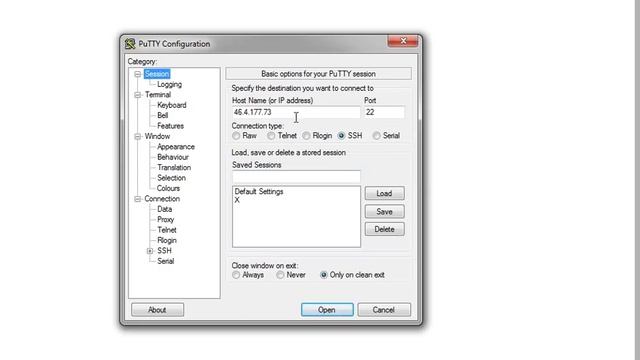Select 'Default Settings' in sessions list
Viewport: 640px width, 360px height.
click(259, 191)
